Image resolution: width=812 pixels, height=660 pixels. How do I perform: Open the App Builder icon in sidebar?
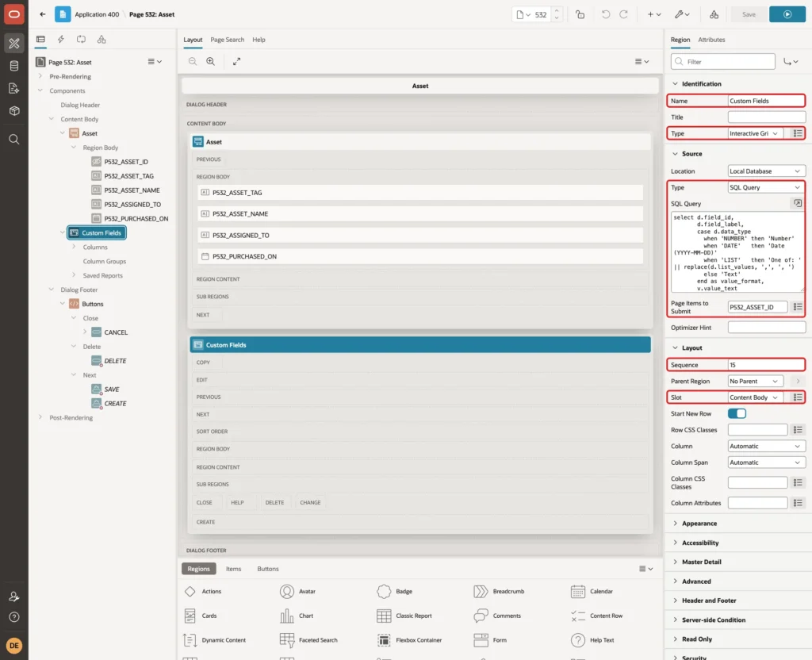[14, 43]
